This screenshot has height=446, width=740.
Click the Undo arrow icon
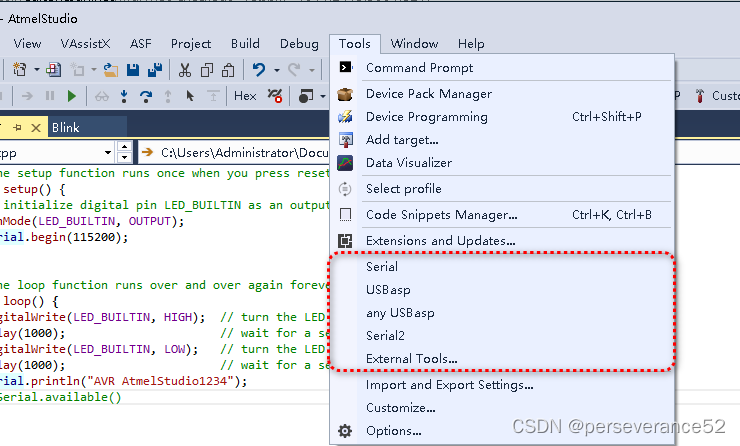[259, 70]
